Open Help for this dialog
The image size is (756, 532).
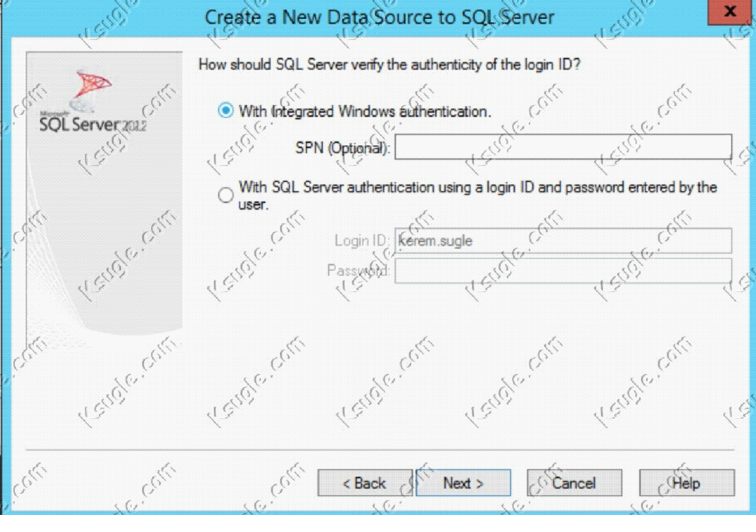point(687,483)
